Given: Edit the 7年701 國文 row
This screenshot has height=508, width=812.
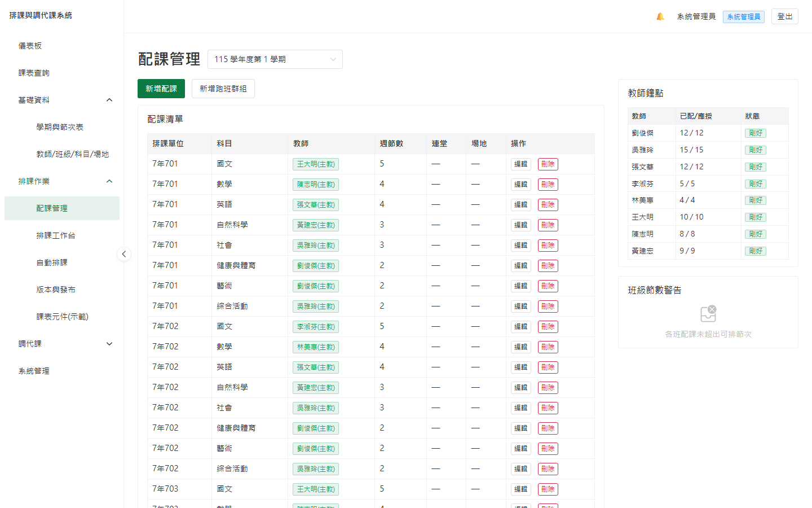Looking at the screenshot, I should tap(521, 164).
